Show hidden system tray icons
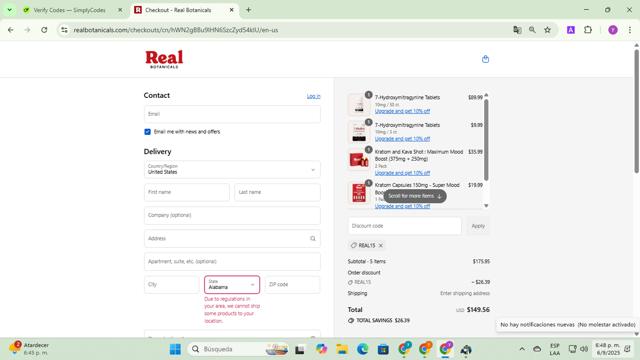Screen dimensions: 640x360 522,349
